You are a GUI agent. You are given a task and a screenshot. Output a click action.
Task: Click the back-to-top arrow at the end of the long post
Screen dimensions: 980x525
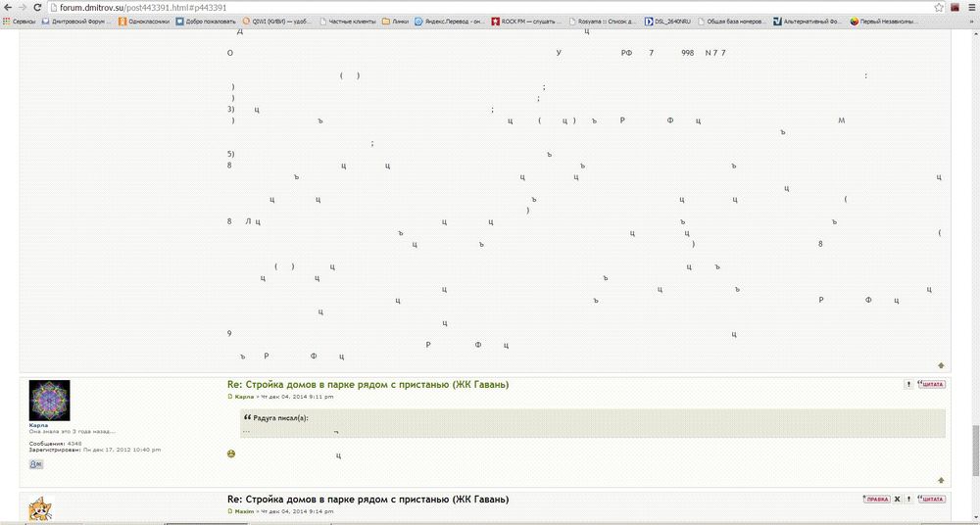tap(942, 365)
